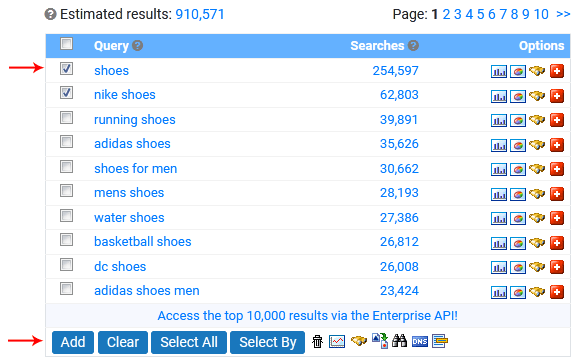Click the file export icon with green arrow
Viewport: 580px width, 360px height.
pos(380,340)
